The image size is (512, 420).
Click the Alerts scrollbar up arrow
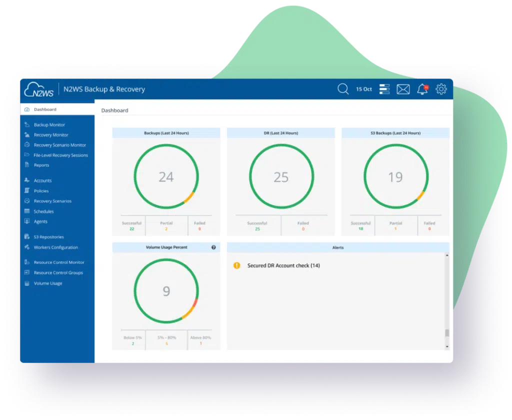447,255
